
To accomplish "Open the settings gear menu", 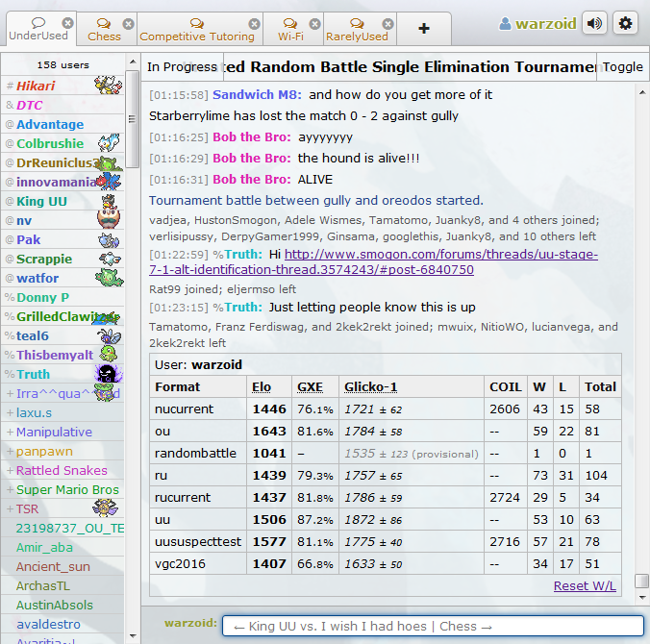I will 625,24.
